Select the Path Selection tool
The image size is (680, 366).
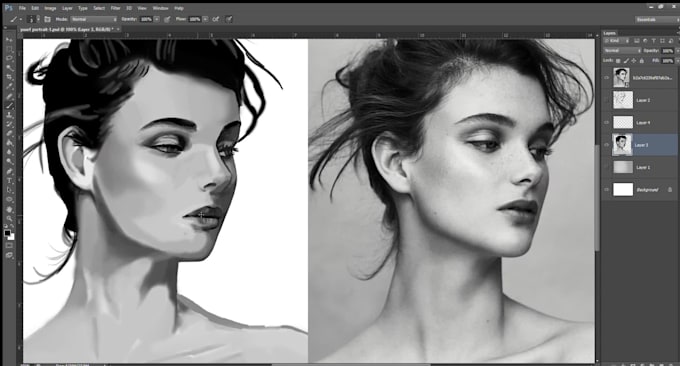[9, 190]
